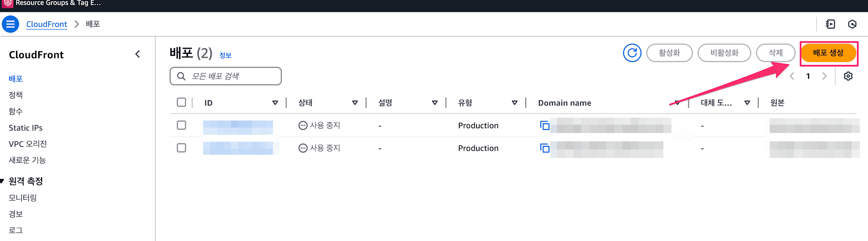Viewport: 868px width, 241px height.
Task: Sort by the 대체 도... column arrow
Action: [x=747, y=103]
